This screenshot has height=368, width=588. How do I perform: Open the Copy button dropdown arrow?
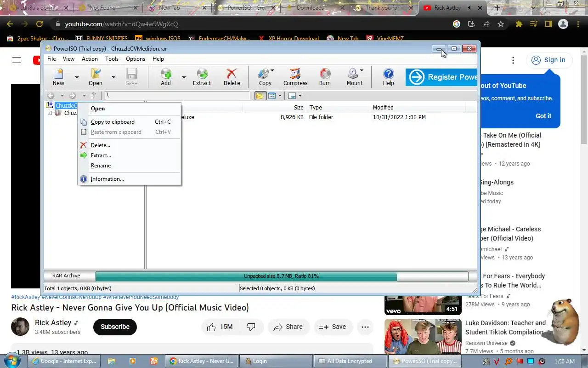click(x=272, y=71)
